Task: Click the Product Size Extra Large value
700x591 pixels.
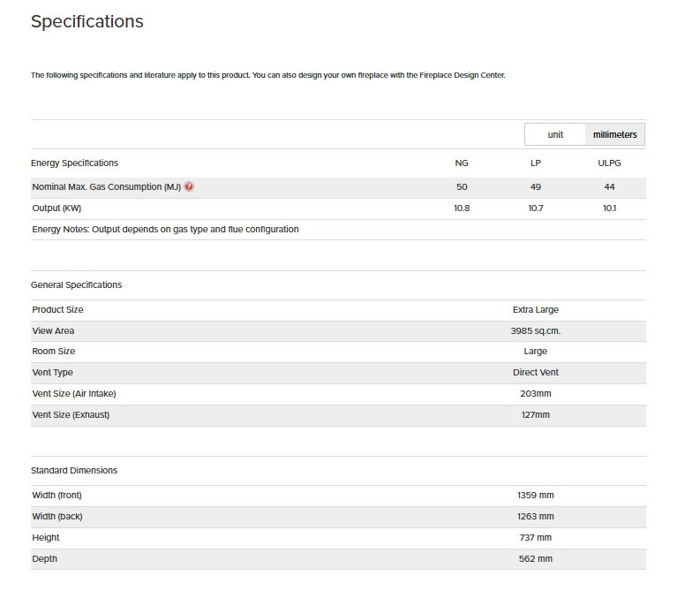Action: tap(536, 309)
